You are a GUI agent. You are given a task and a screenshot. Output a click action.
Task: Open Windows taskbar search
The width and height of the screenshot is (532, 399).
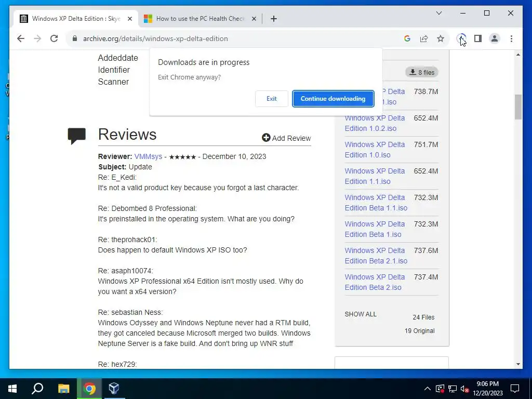click(x=37, y=389)
